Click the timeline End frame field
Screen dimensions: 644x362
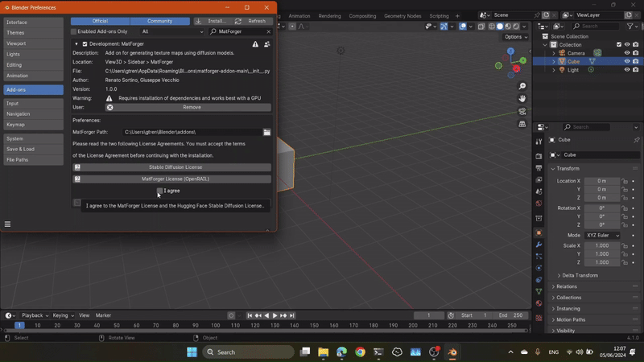click(x=511, y=315)
